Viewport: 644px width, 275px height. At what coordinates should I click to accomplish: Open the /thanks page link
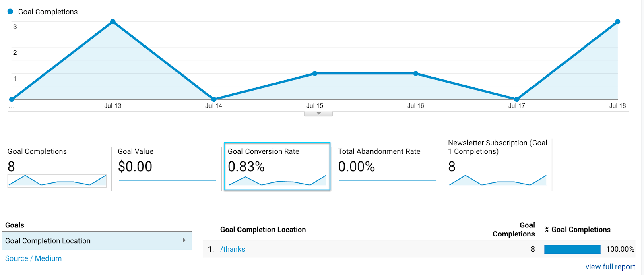click(x=233, y=249)
